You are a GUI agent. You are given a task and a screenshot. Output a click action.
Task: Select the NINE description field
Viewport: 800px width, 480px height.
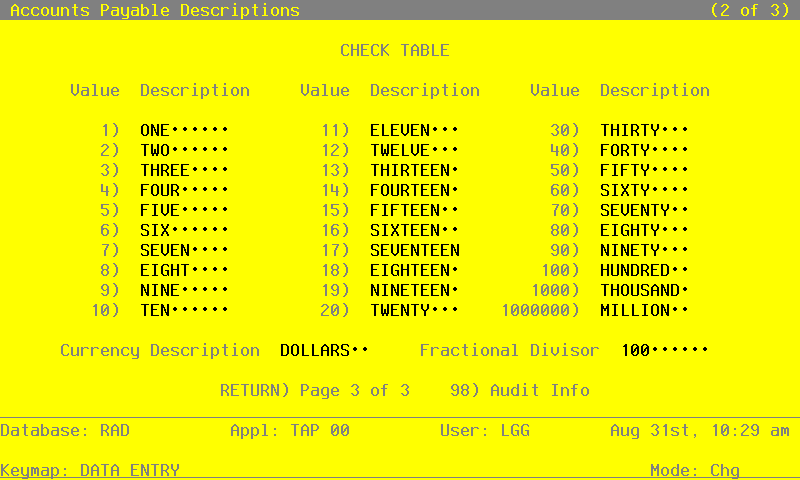tap(184, 290)
